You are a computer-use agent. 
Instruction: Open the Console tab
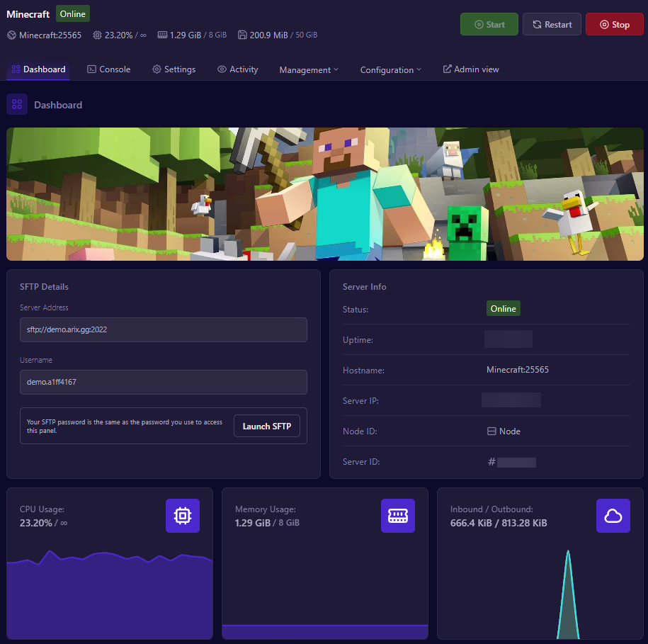click(x=108, y=69)
